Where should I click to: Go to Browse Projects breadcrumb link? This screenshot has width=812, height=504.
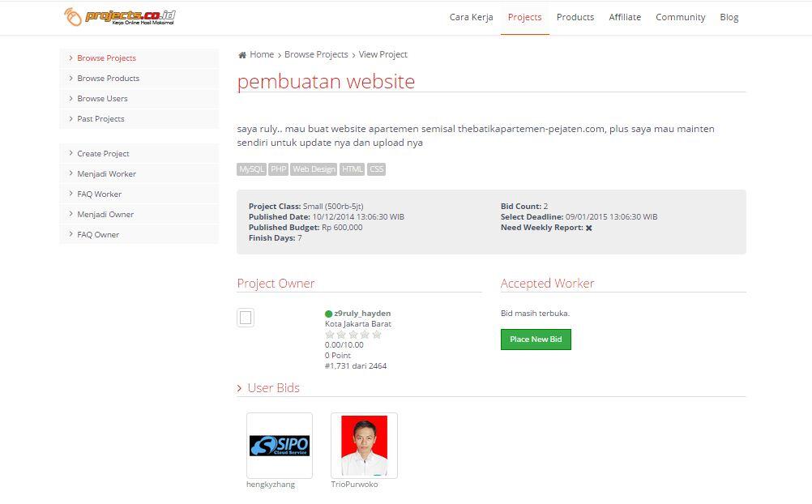(316, 54)
